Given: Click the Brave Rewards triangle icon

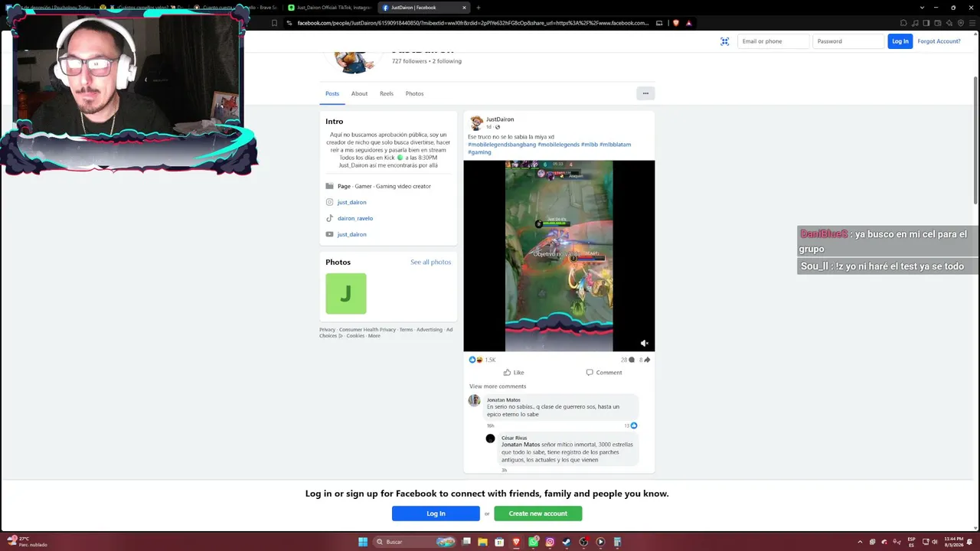Looking at the screenshot, I should tap(688, 23).
